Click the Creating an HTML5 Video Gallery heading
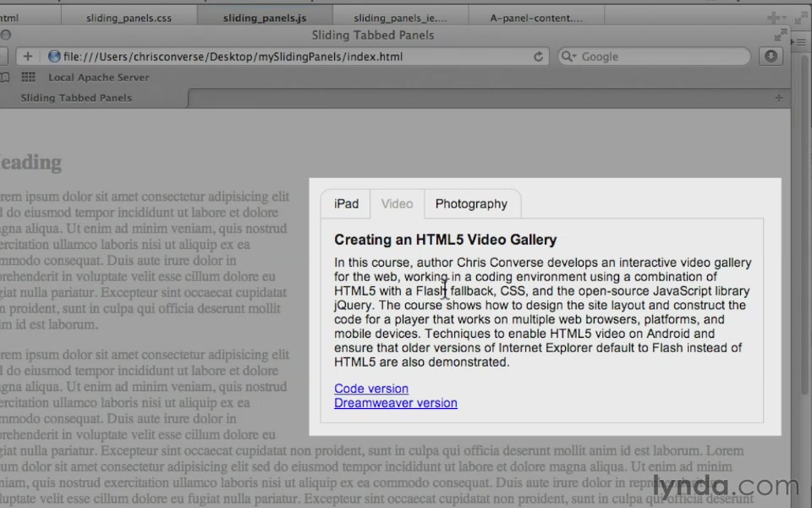The width and height of the screenshot is (812, 508). 446,240
